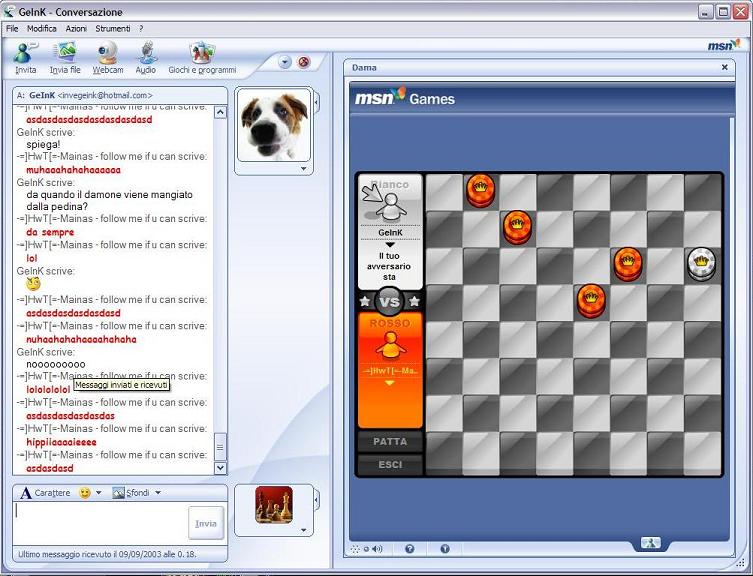753x576 pixels.
Task: Click the Sfondi backgrounds button
Action: pos(131,493)
